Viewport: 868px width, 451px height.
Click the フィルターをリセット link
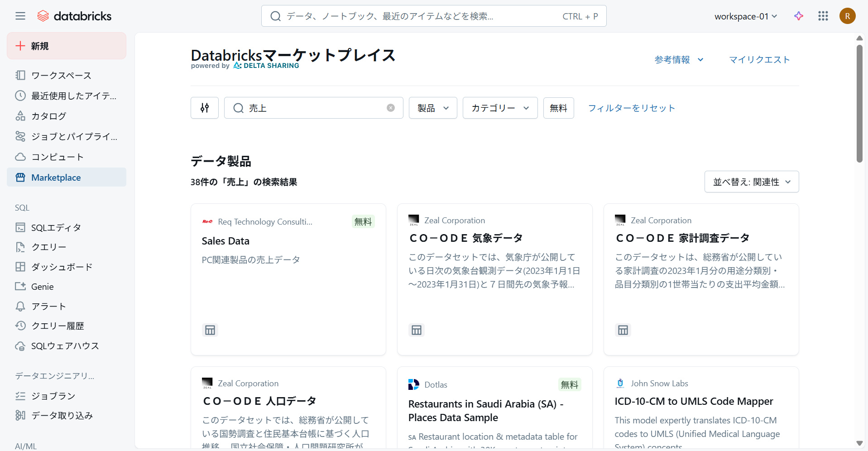[631, 108]
